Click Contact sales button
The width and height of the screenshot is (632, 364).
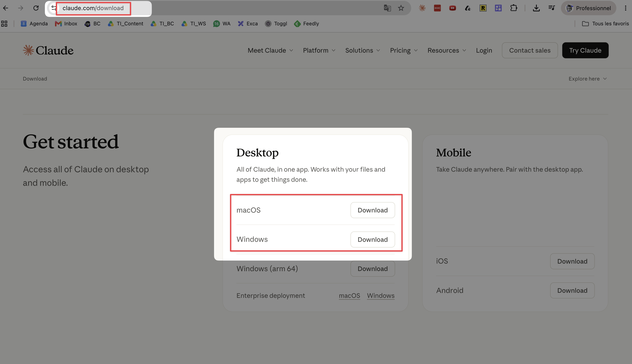click(530, 50)
